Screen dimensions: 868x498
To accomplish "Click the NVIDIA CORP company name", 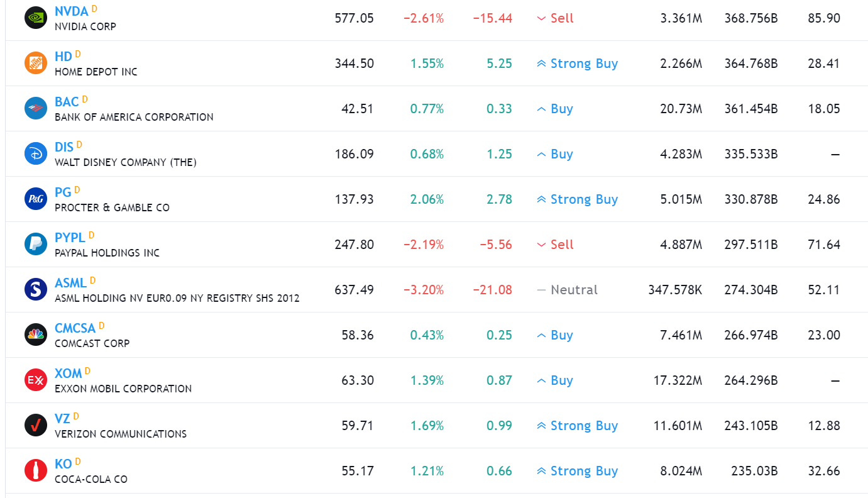I will tap(85, 26).
